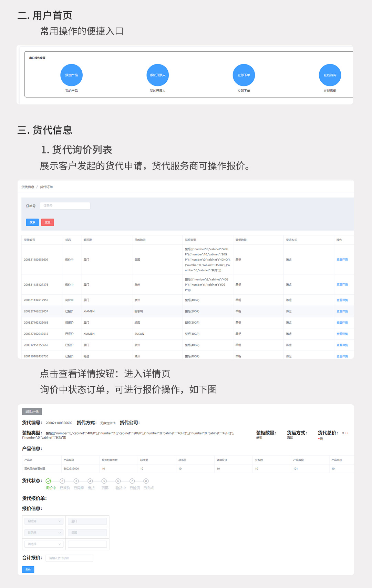Click the 添加产品 circle icon

pos(71,75)
